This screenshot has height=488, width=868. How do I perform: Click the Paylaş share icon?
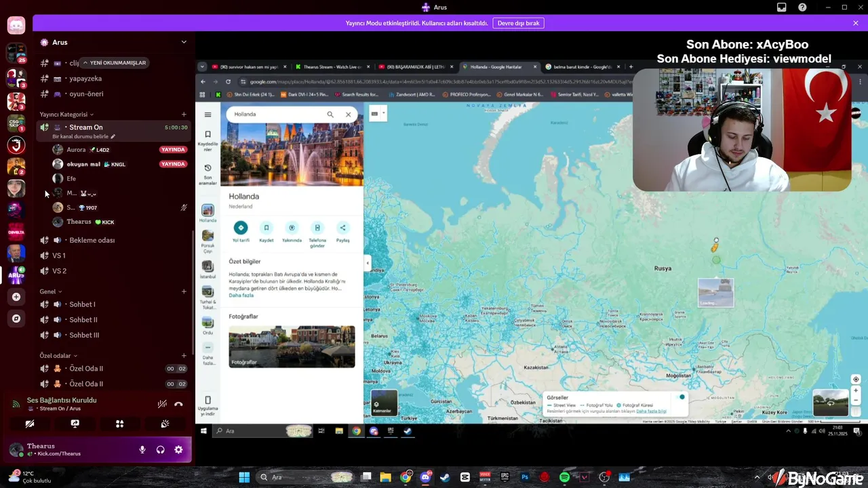[x=342, y=228]
